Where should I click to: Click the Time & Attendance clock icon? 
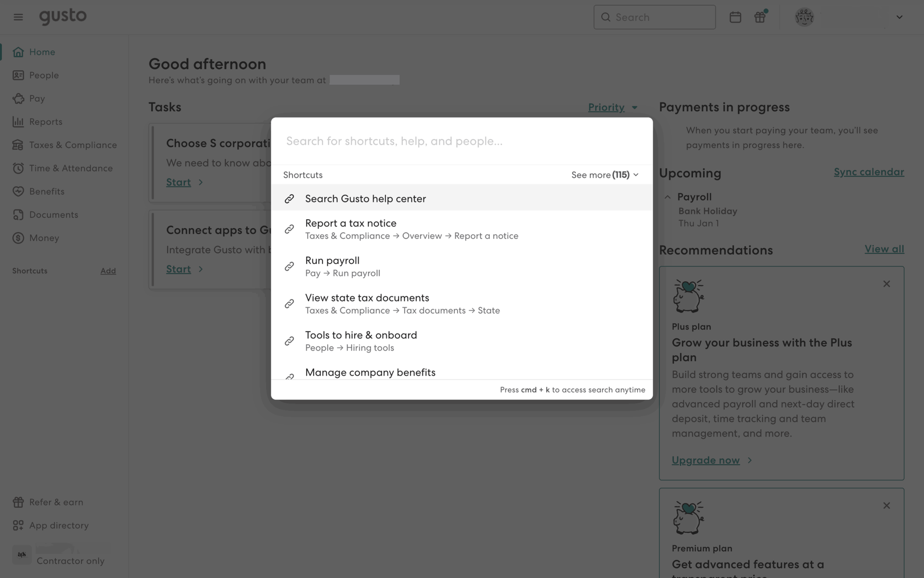(18, 168)
